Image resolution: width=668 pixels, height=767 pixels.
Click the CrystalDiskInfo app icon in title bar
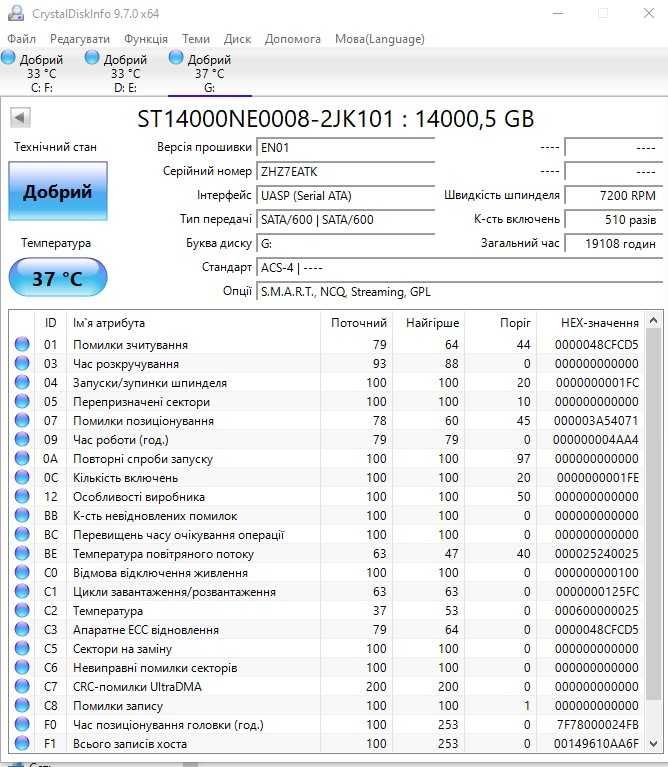(16, 13)
